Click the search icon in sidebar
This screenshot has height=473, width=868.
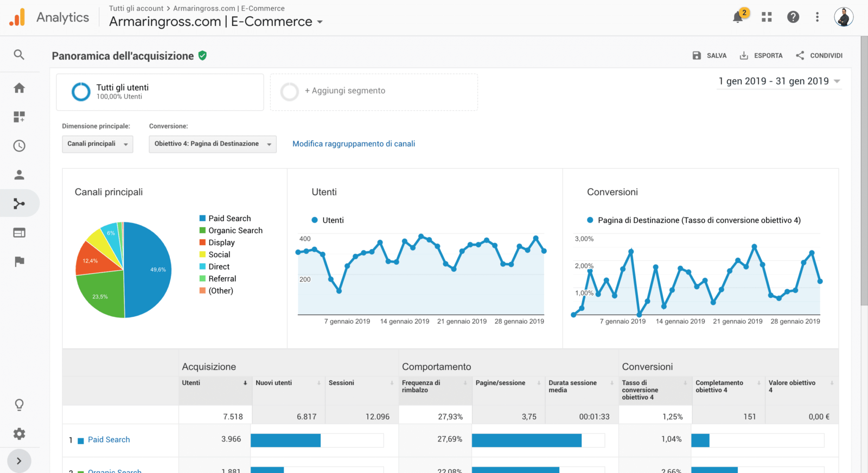click(19, 55)
